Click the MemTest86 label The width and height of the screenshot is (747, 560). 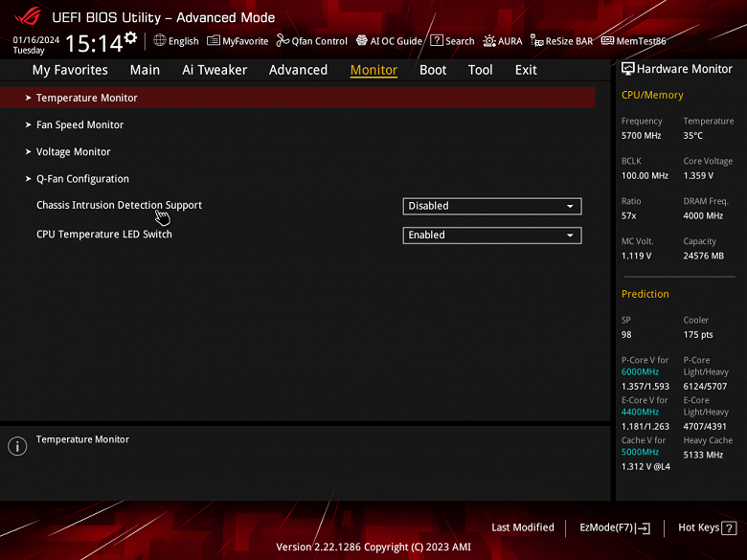point(642,41)
